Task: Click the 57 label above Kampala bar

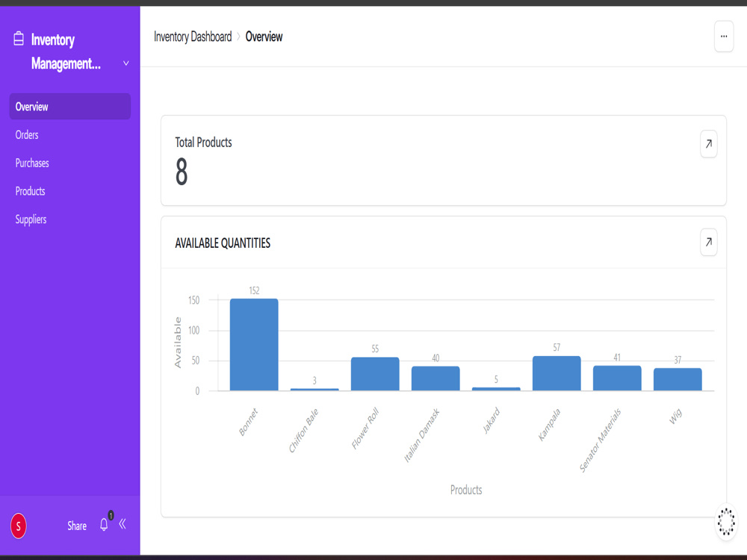Action: pyautogui.click(x=557, y=348)
